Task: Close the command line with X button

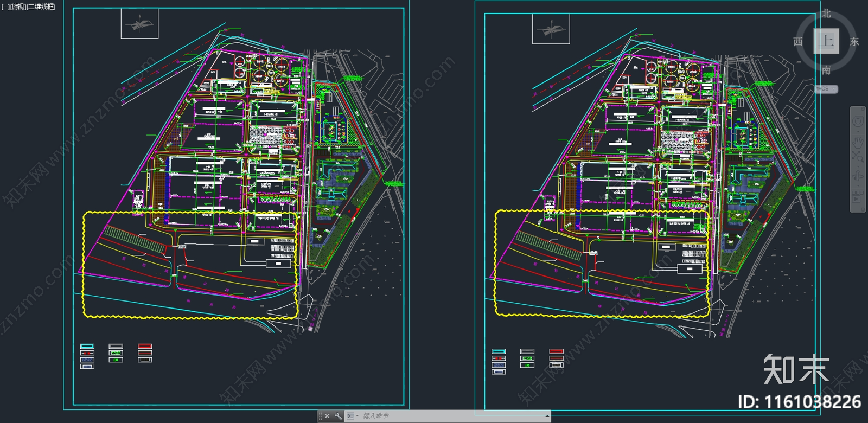Action: click(327, 416)
